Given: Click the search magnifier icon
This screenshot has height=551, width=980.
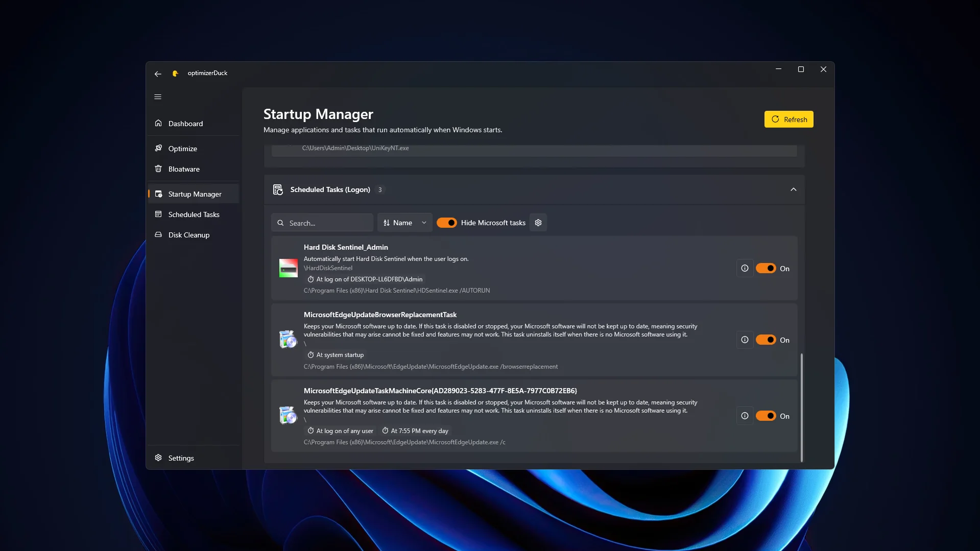Looking at the screenshot, I should click(280, 223).
